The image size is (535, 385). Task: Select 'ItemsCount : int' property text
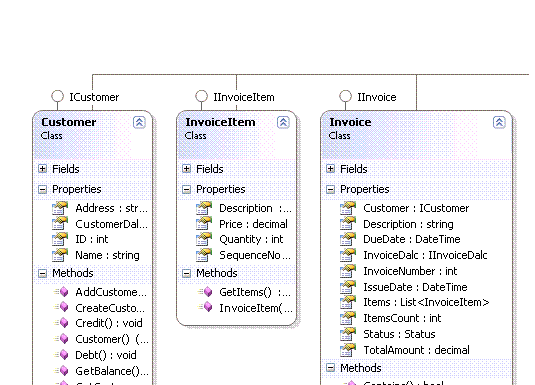point(402,318)
